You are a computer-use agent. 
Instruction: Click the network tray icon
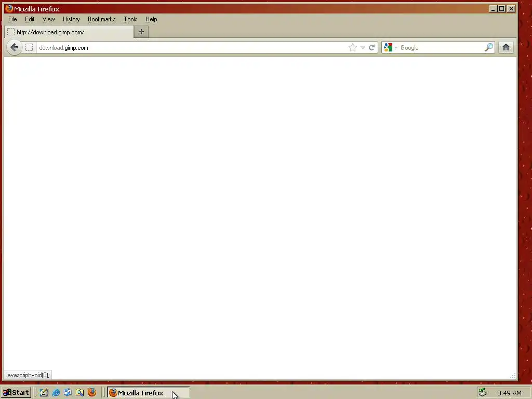[483, 393]
